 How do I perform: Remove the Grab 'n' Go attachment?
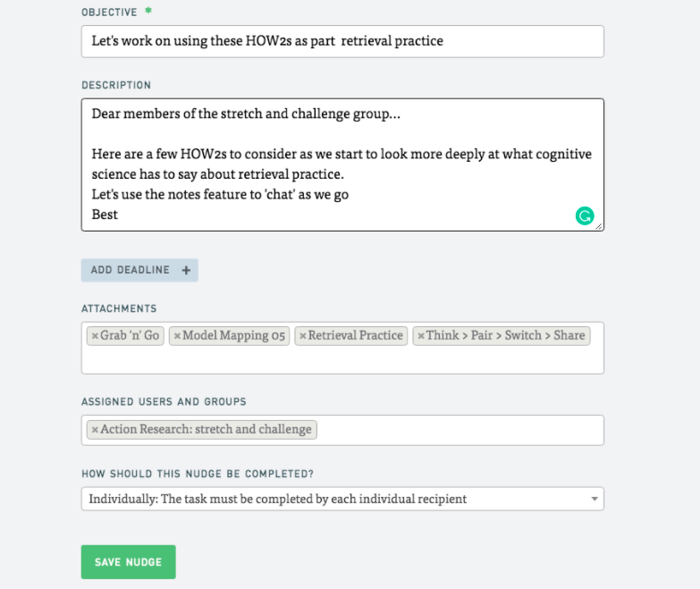coord(95,336)
